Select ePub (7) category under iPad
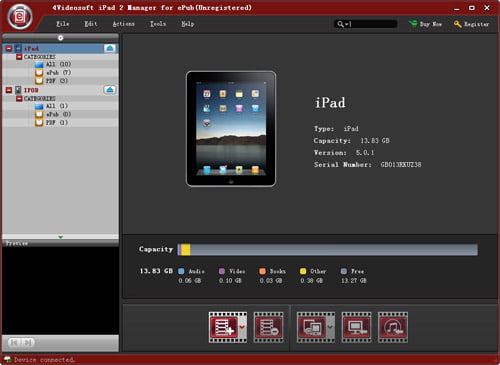 coord(58,72)
